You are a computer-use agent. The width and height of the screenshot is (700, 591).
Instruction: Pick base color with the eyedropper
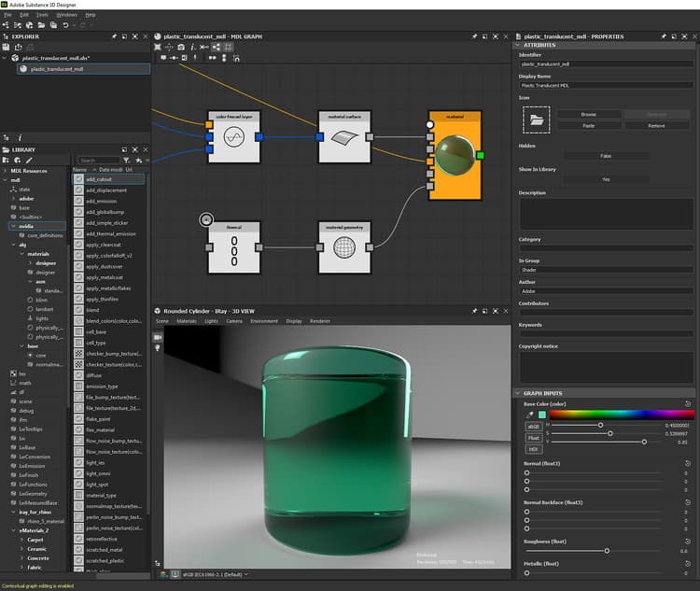(530, 415)
